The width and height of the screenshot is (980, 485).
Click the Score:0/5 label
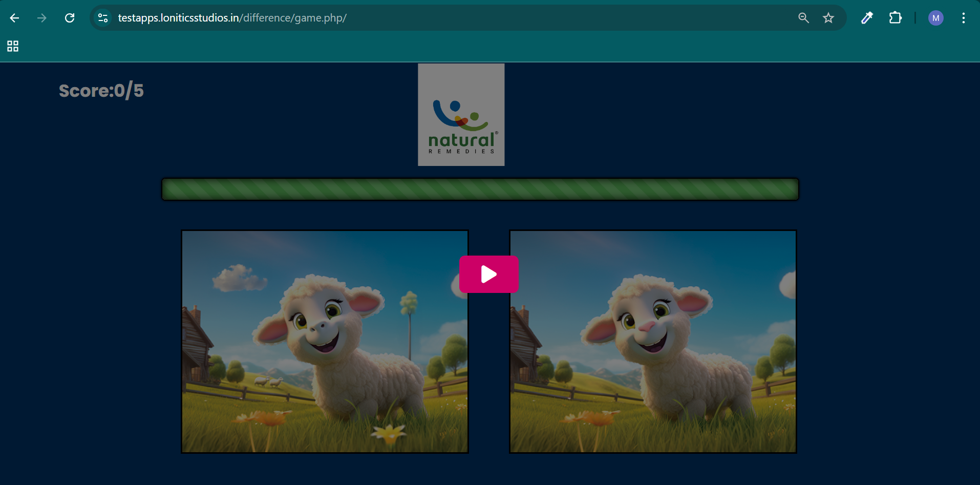(x=101, y=91)
